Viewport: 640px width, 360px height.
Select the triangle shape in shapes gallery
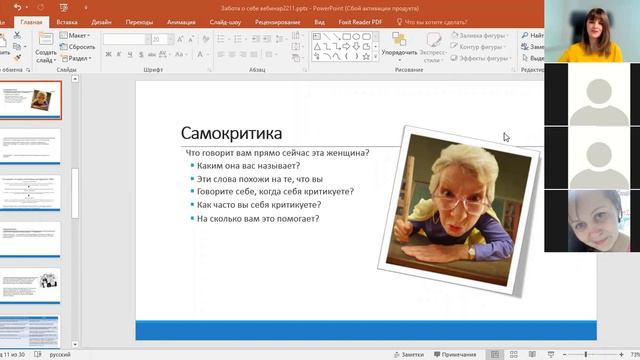pos(317,47)
